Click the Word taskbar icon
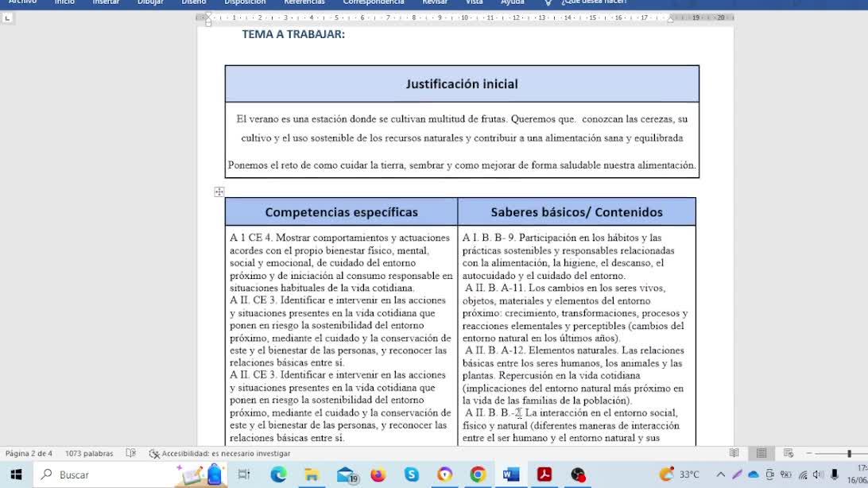Image resolution: width=868 pixels, height=488 pixels. click(x=511, y=474)
